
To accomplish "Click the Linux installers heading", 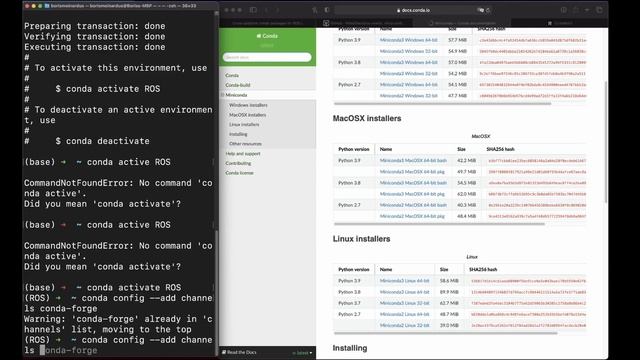I will pyautogui.click(x=361, y=239).
